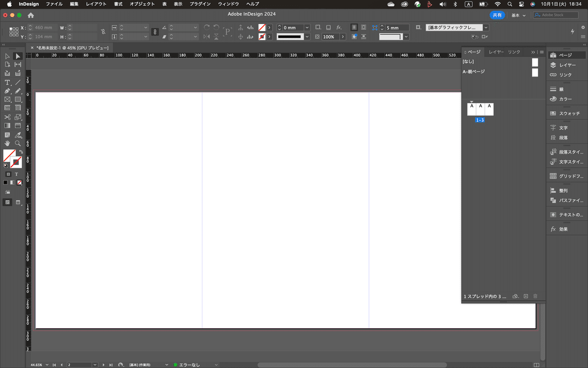588x368 pixels.
Task: Open the 書式 menu
Action: [118, 4]
